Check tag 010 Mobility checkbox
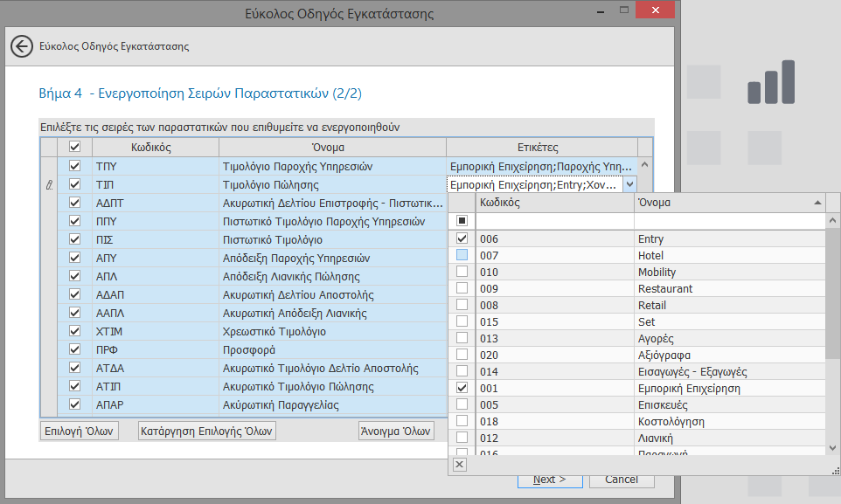The image size is (841, 504). coord(462,272)
